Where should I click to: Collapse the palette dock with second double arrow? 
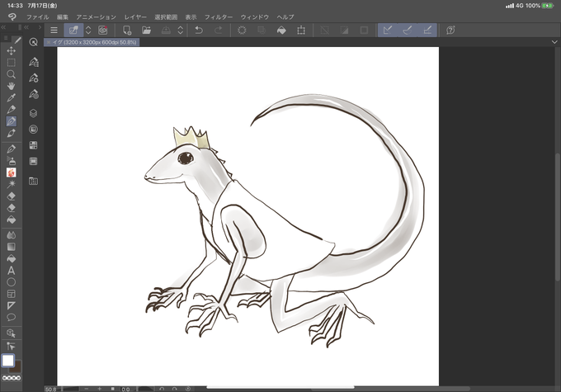[x=26, y=27]
